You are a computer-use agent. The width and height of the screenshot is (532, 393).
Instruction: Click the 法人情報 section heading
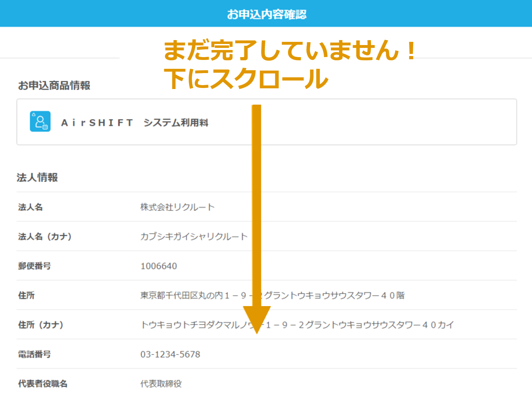(37, 177)
